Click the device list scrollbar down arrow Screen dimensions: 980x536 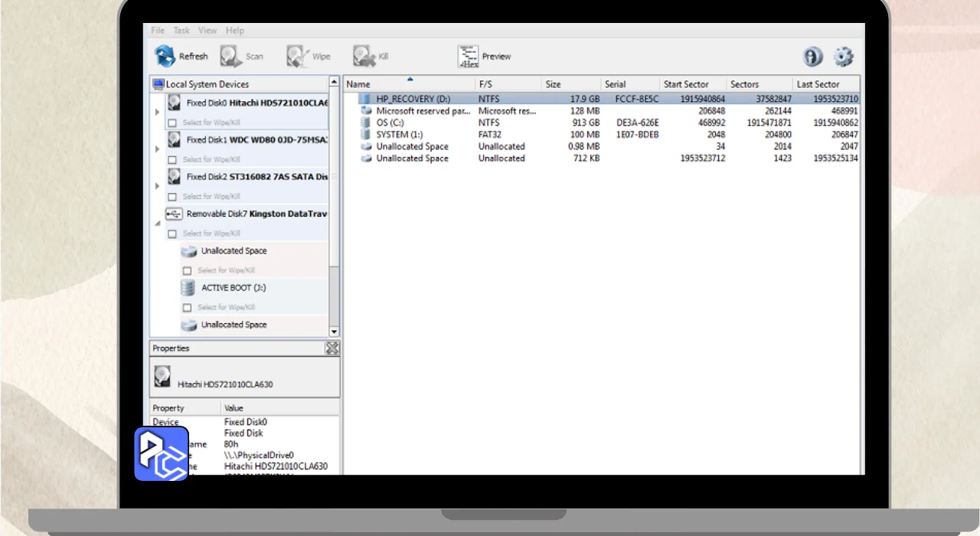[334, 332]
